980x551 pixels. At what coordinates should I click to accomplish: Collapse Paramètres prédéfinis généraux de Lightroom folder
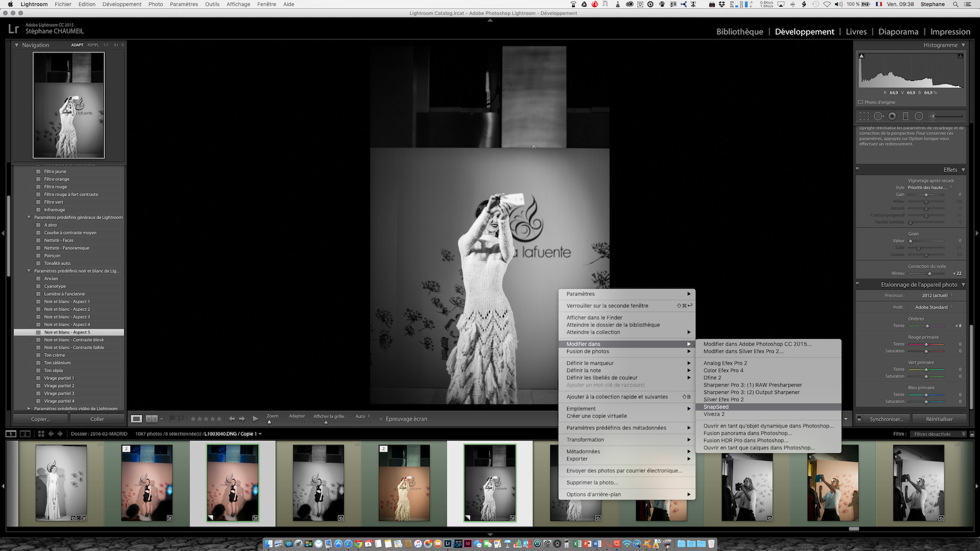coord(29,217)
